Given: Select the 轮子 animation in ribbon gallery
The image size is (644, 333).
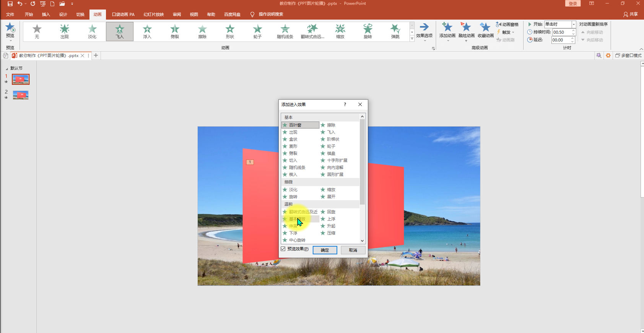Looking at the screenshot, I should point(257,31).
